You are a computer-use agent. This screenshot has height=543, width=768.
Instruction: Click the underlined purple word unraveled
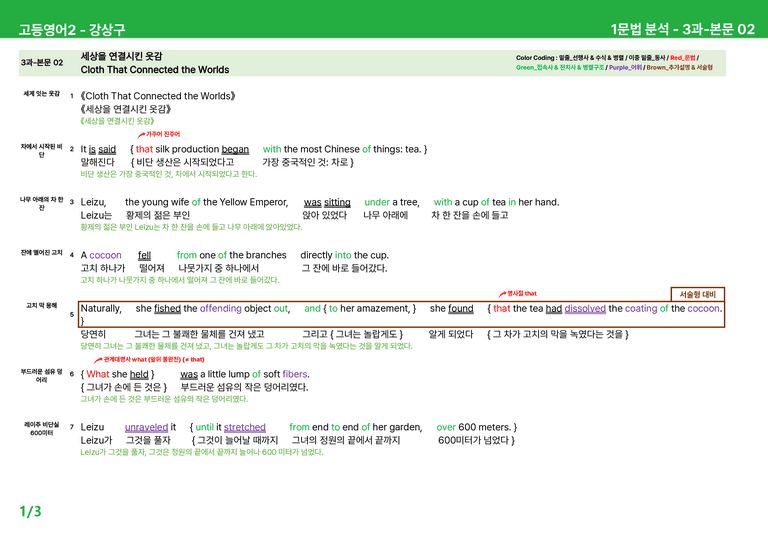click(x=146, y=427)
